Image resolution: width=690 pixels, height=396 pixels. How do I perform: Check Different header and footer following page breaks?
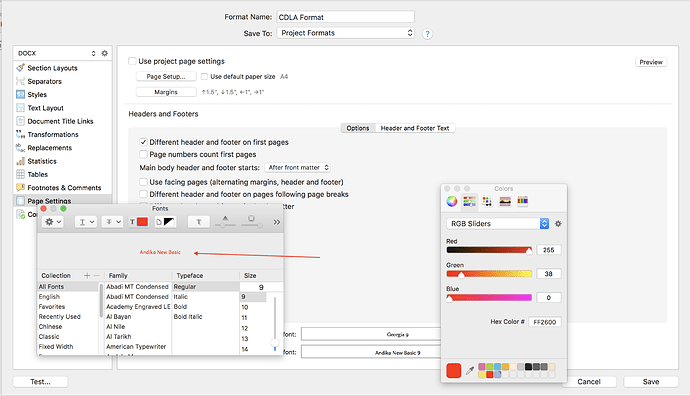[143, 194]
